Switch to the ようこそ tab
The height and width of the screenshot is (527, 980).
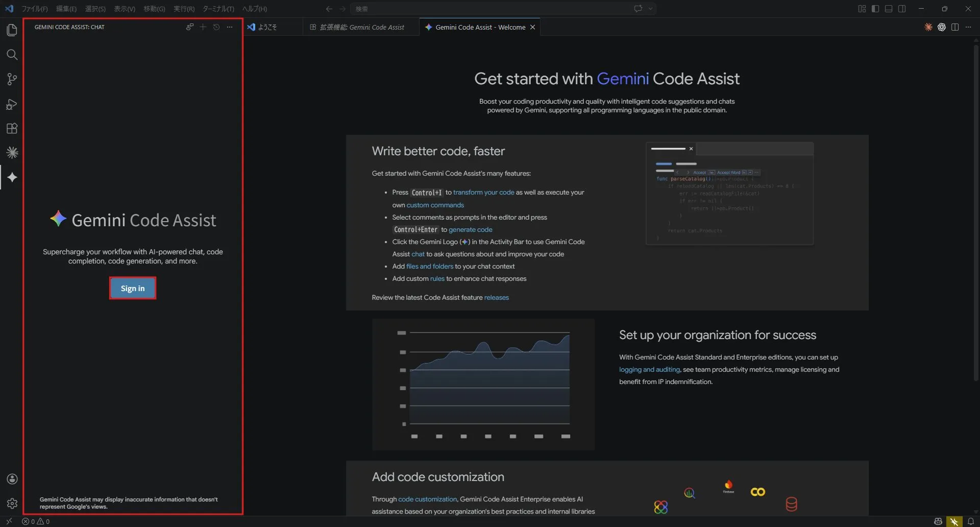[x=273, y=27]
